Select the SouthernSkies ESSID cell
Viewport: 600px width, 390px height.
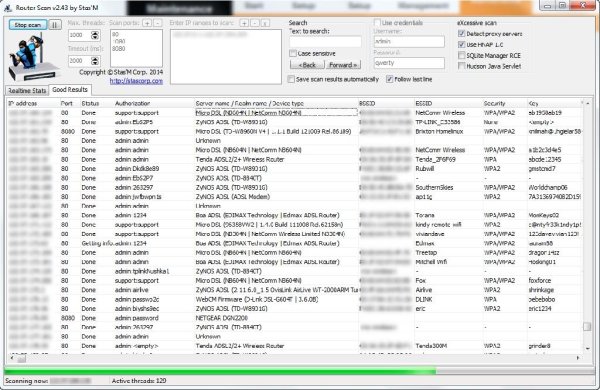click(434, 188)
